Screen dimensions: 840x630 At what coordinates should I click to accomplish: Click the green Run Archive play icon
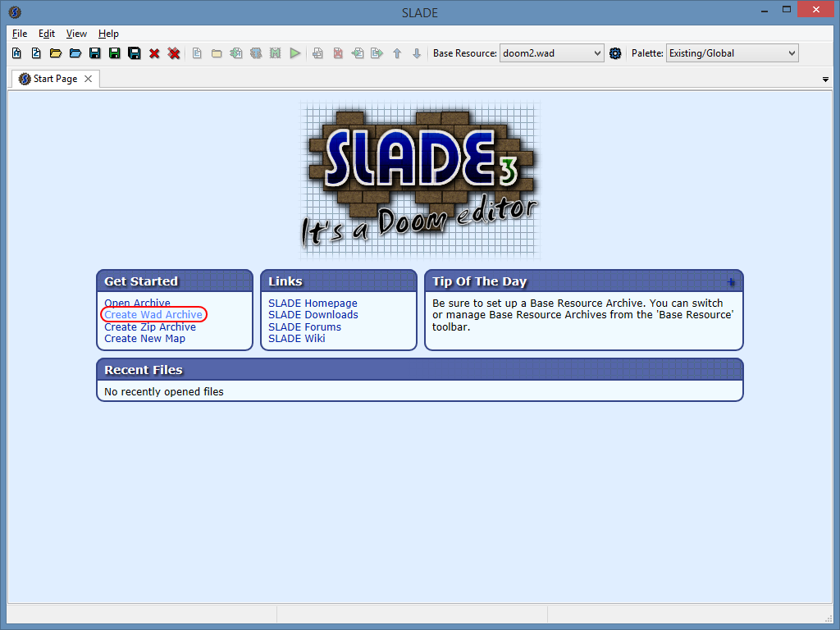click(x=294, y=53)
